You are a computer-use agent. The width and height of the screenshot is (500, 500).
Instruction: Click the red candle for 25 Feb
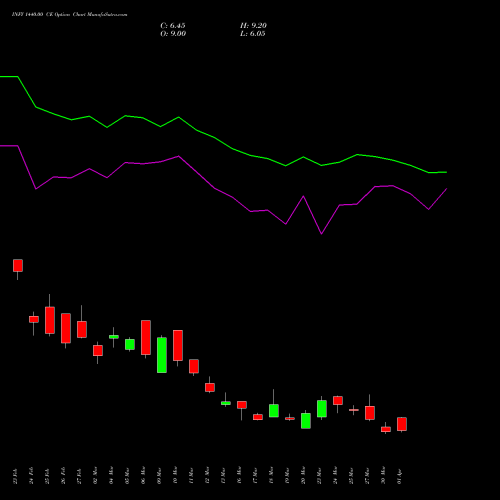click(50, 320)
